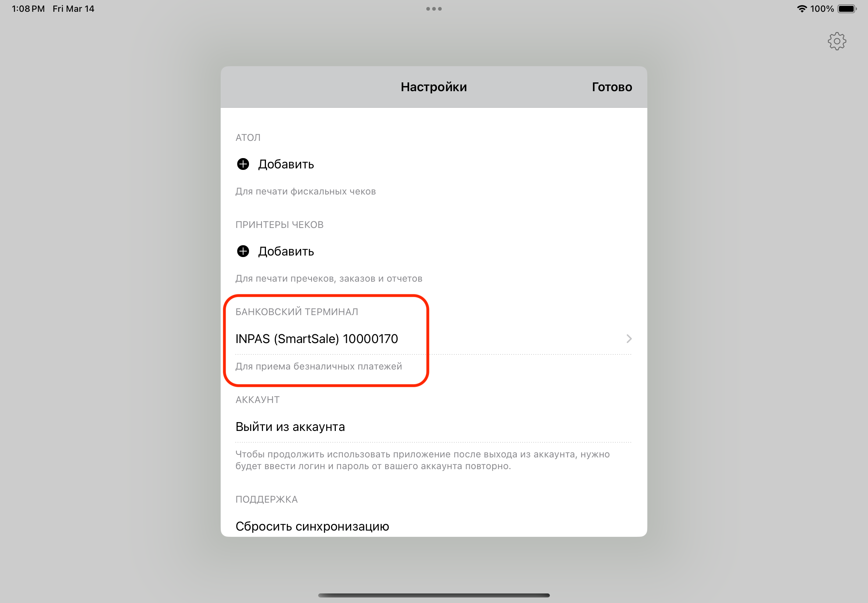Tap the Wi-Fi status icon
Viewport: 868px width, 603px height.
(802, 9)
